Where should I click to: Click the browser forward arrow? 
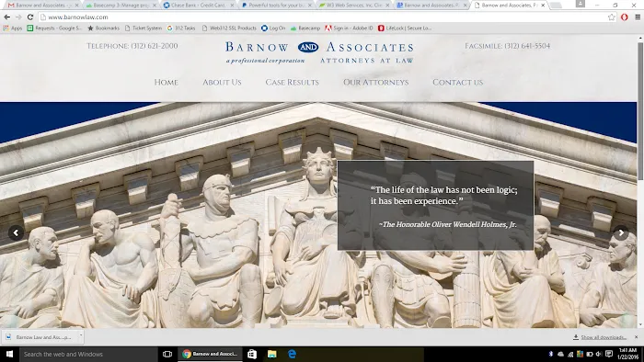click(18, 17)
